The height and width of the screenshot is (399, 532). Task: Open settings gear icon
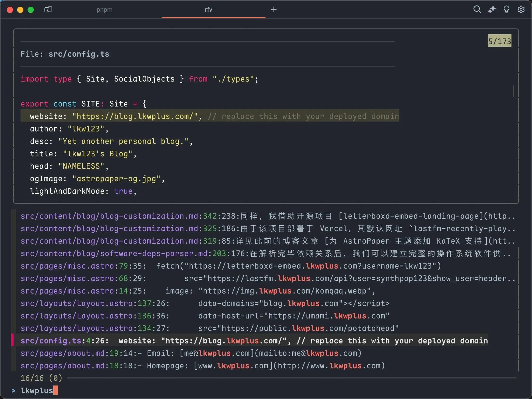521,10
